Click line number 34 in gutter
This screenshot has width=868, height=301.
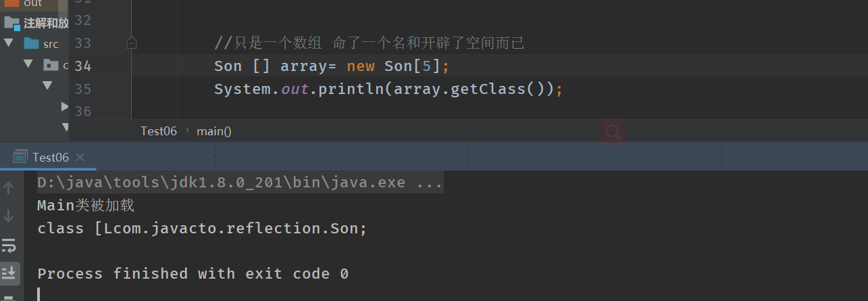[83, 66]
